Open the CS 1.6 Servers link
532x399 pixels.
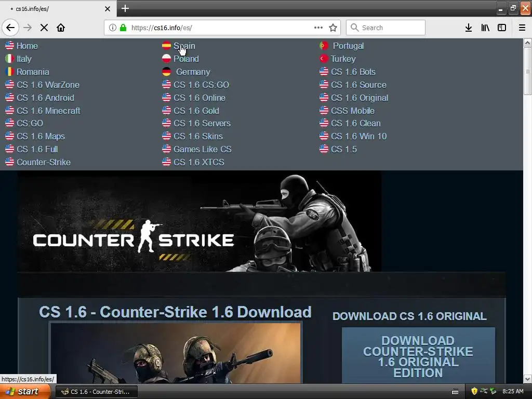(202, 123)
